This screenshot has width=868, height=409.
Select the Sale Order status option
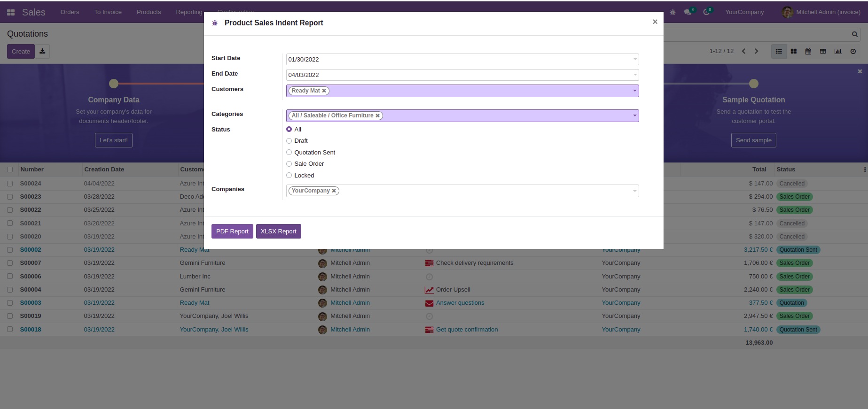coord(289,164)
